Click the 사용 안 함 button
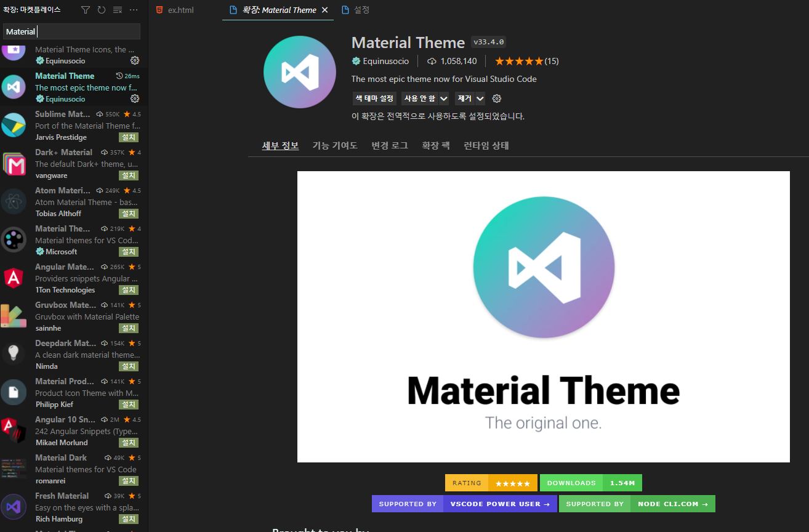This screenshot has height=532, width=809. click(x=419, y=99)
